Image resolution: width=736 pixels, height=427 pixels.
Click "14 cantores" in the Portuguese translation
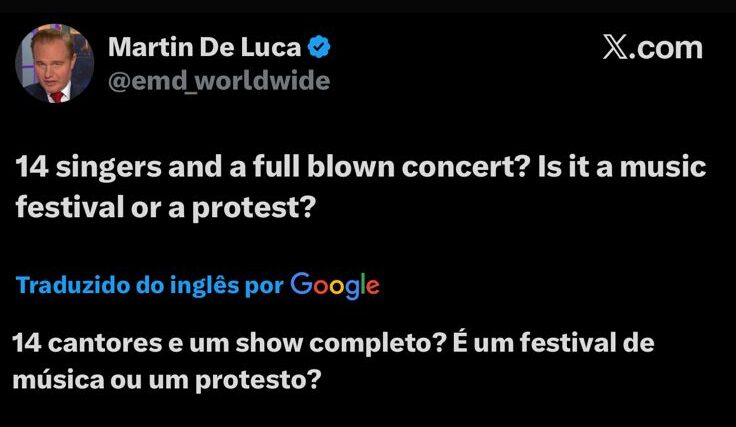(x=77, y=345)
